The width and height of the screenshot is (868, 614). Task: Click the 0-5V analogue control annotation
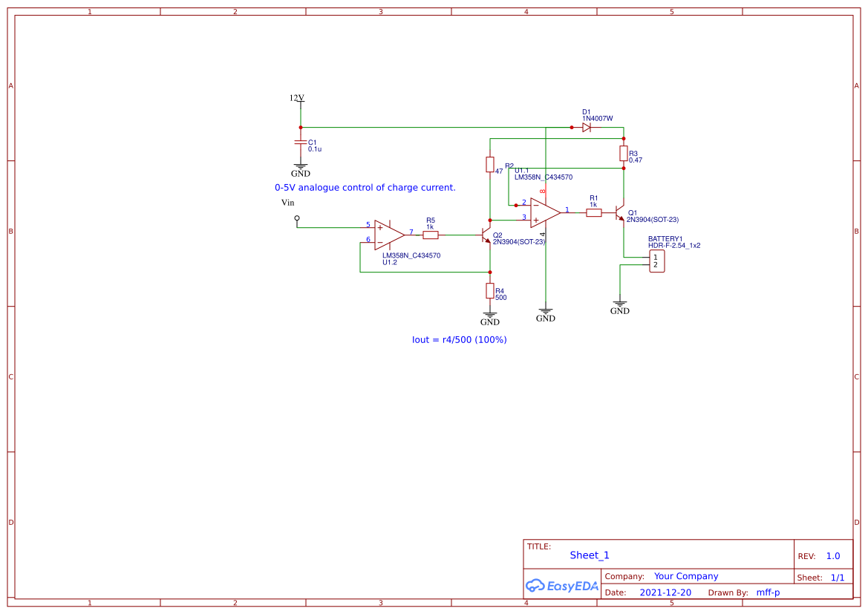[365, 187]
